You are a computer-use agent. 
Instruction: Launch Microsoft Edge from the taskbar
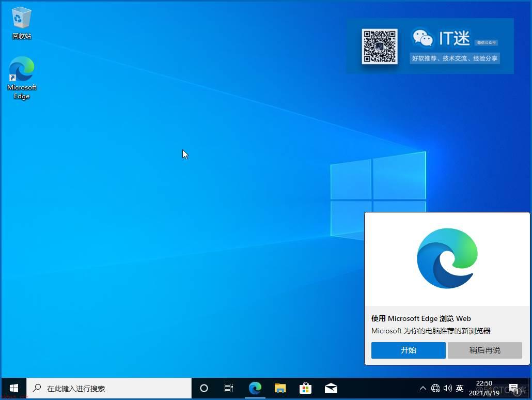click(x=255, y=388)
